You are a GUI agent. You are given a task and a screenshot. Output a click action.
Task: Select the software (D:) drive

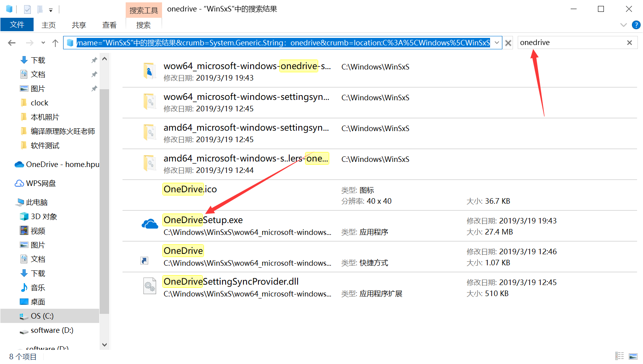click(x=52, y=330)
